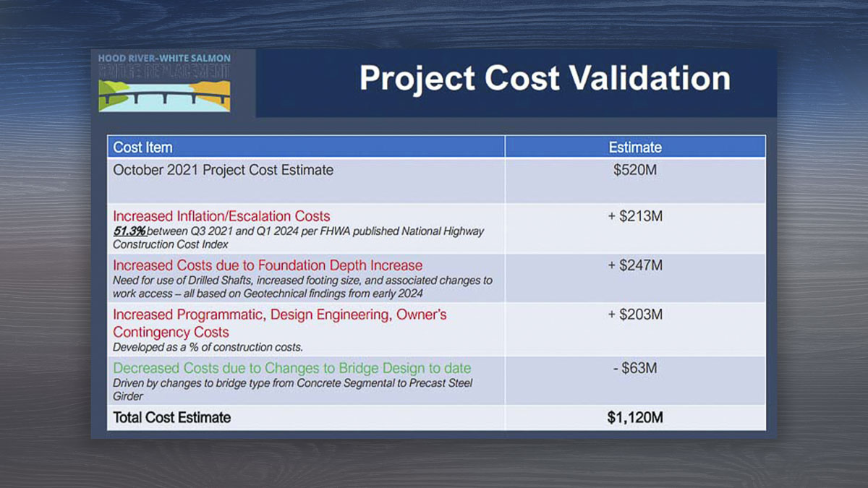The image size is (868, 488).
Task: Select the Cost Item column header
Action: [142, 147]
